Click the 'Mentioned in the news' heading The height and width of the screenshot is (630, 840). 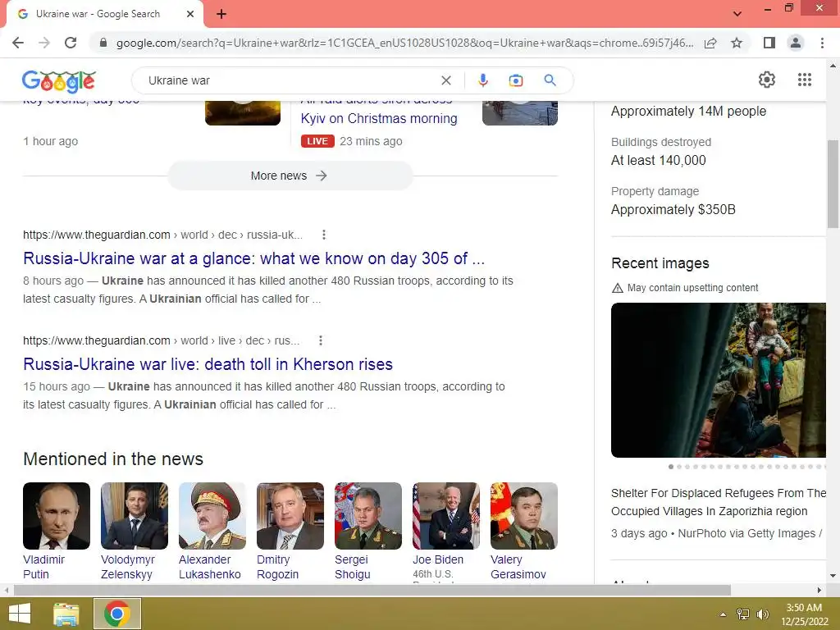point(113,459)
